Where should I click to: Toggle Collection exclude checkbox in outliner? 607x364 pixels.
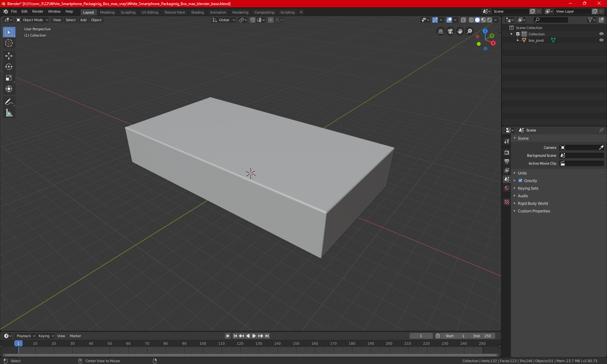click(x=518, y=34)
